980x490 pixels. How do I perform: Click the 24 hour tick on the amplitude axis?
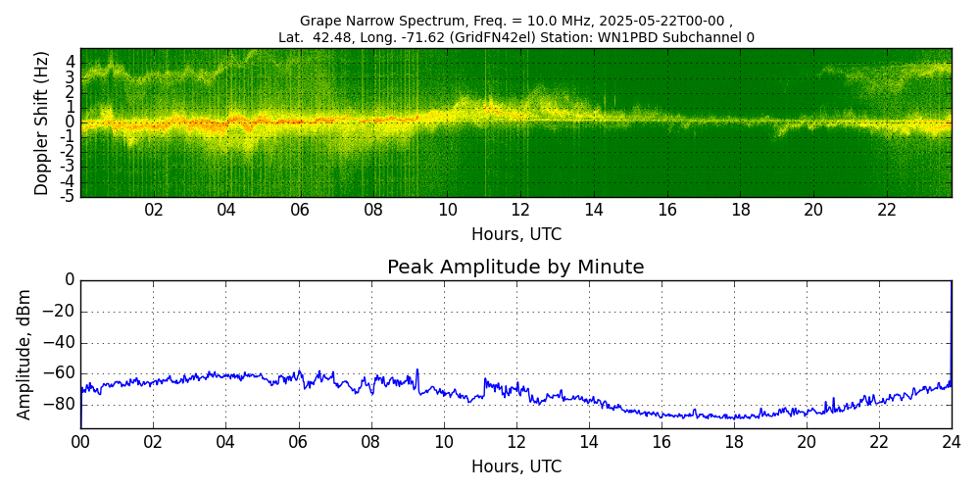coord(951,442)
